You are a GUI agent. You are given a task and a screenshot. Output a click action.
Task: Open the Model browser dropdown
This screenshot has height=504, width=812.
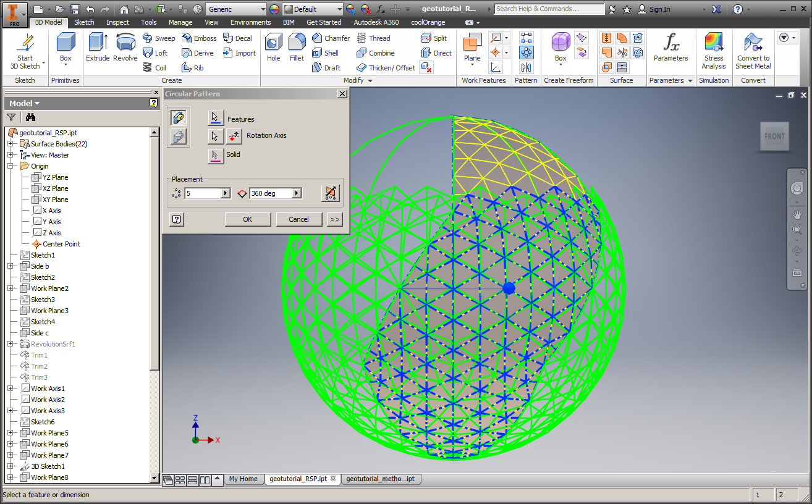25,103
